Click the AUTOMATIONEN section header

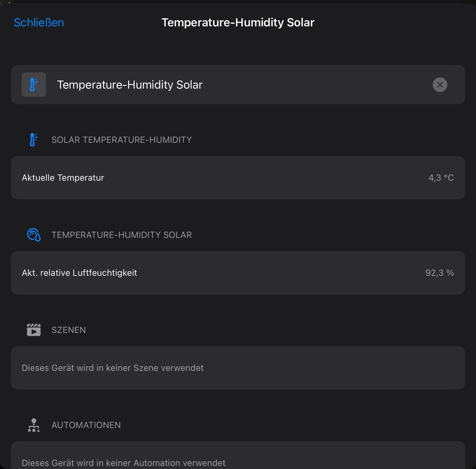86,425
